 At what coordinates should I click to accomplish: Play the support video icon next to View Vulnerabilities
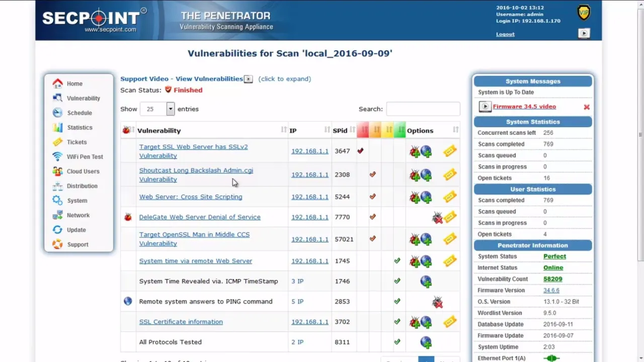click(x=248, y=79)
